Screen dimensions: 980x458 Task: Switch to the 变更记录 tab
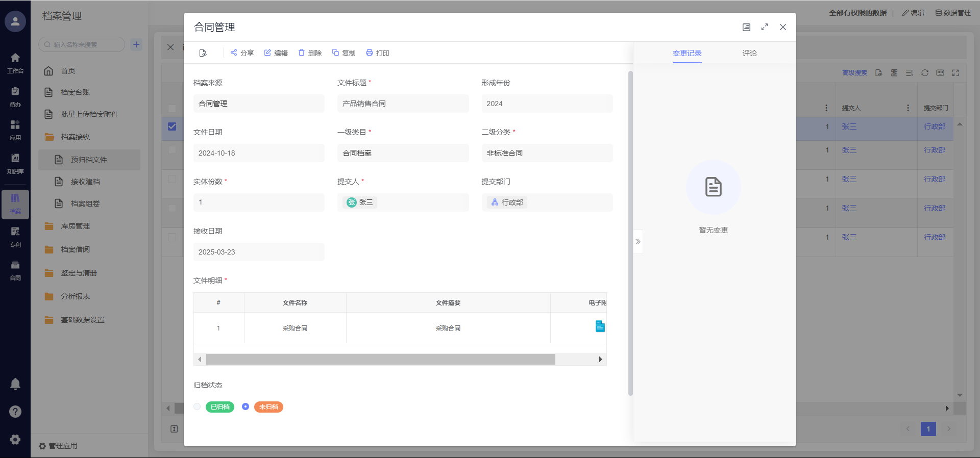[687, 53]
